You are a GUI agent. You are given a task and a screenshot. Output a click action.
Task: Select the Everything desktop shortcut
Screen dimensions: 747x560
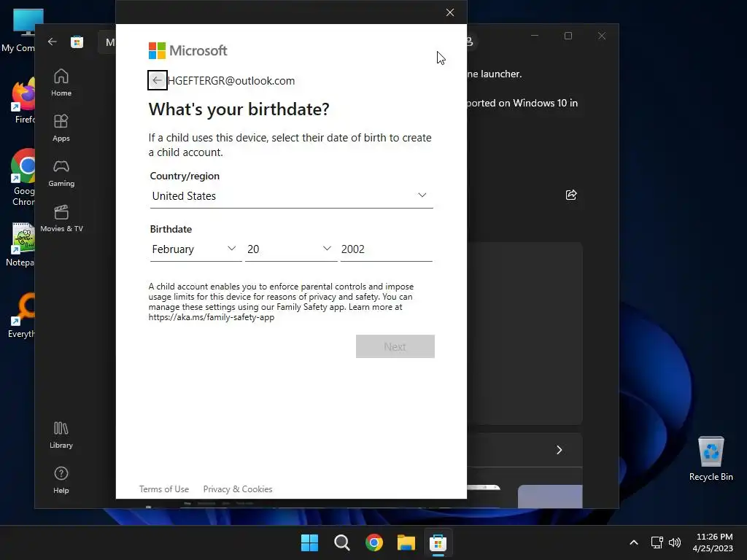click(x=21, y=315)
